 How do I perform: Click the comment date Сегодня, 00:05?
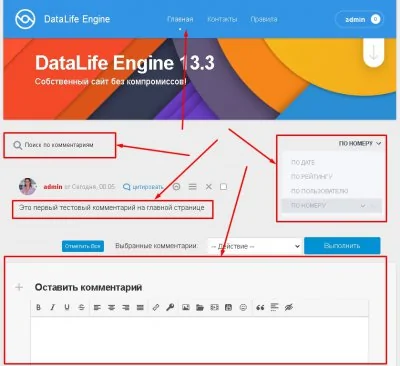coord(93,187)
